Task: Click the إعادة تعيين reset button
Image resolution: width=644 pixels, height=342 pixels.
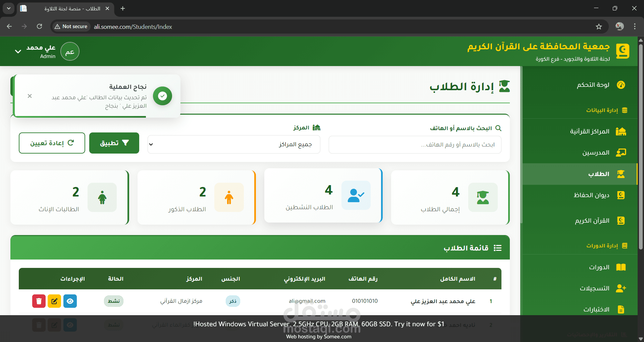Action: 52,143
